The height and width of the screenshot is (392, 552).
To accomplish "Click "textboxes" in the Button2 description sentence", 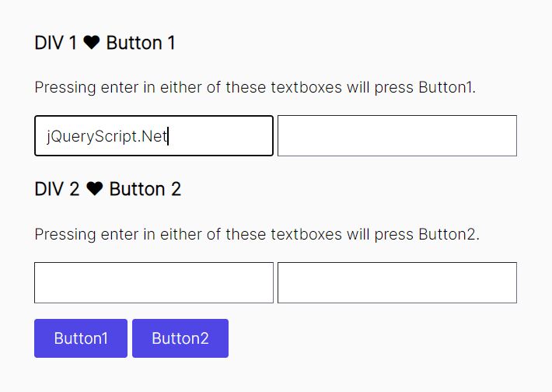I will pyautogui.click(x=306, y=233).
